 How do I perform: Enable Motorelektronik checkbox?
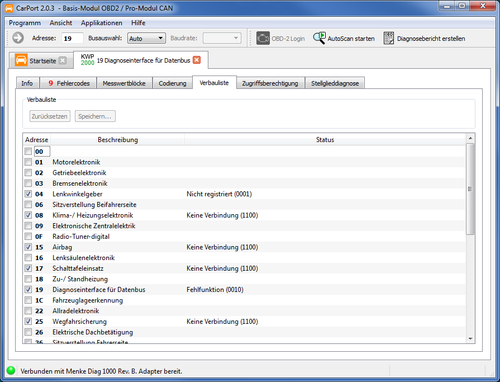pos(28,162)
